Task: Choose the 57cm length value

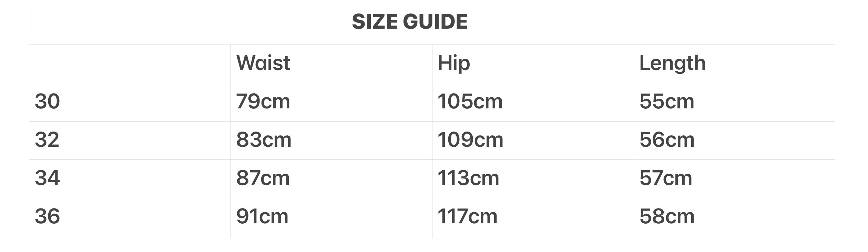Action: click(666, 178)
